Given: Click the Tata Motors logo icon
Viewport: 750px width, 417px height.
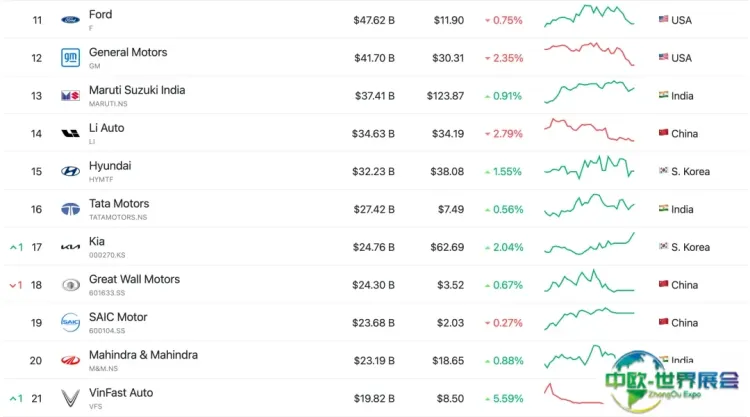Looking at the screenshot, I should click(x=70, y=209).
